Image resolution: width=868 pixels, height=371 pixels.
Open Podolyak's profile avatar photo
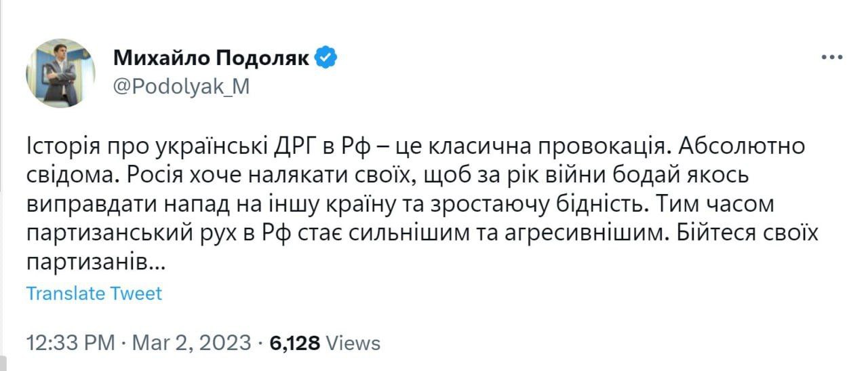[60, 73]
